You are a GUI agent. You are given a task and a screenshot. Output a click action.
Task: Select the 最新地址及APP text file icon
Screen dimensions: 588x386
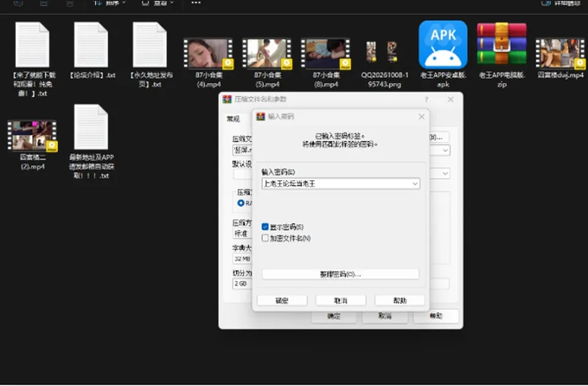tap(91, 127)
